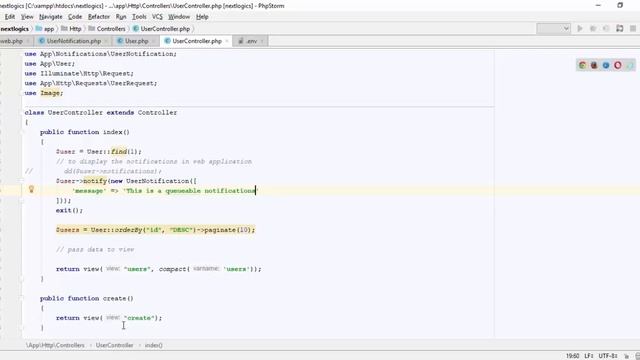Click the app folder breadcrumb

point(45,29)
